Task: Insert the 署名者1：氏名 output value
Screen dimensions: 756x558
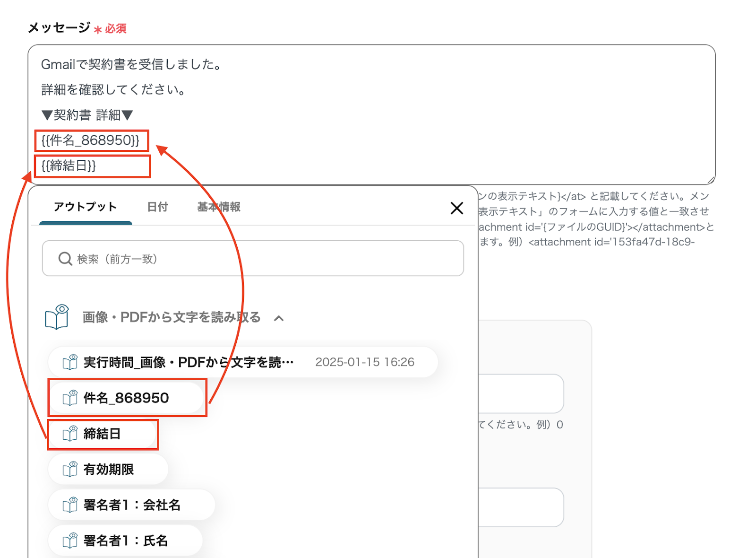Action: [x=126, y=540]
